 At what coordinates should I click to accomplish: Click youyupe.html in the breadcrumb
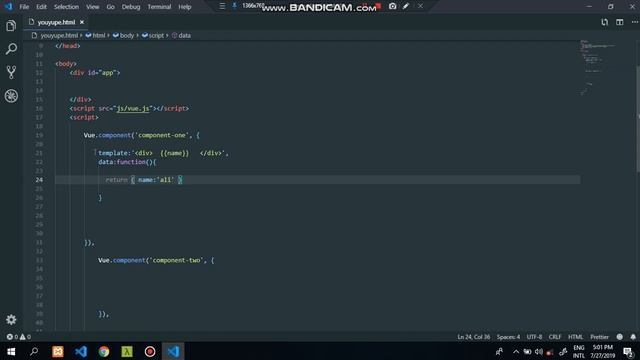coord(58,36)
